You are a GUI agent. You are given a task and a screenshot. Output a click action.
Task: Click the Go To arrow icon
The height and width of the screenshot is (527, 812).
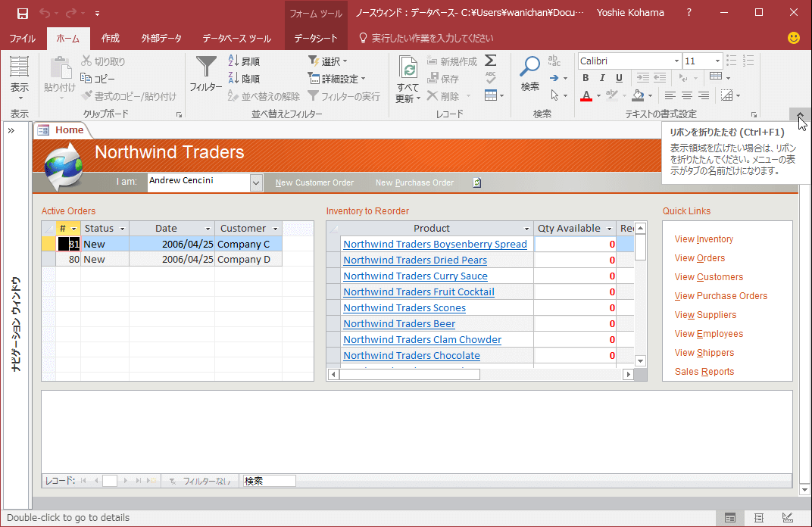[554, 78]
